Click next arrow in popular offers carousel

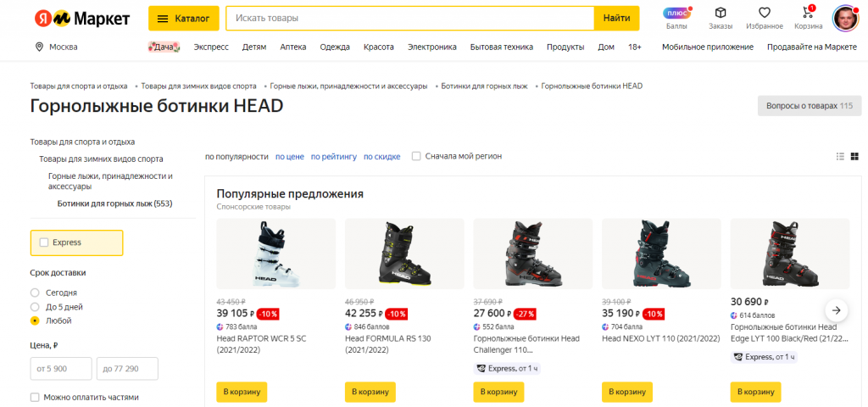pyautogui.click(x=837, y=310)
